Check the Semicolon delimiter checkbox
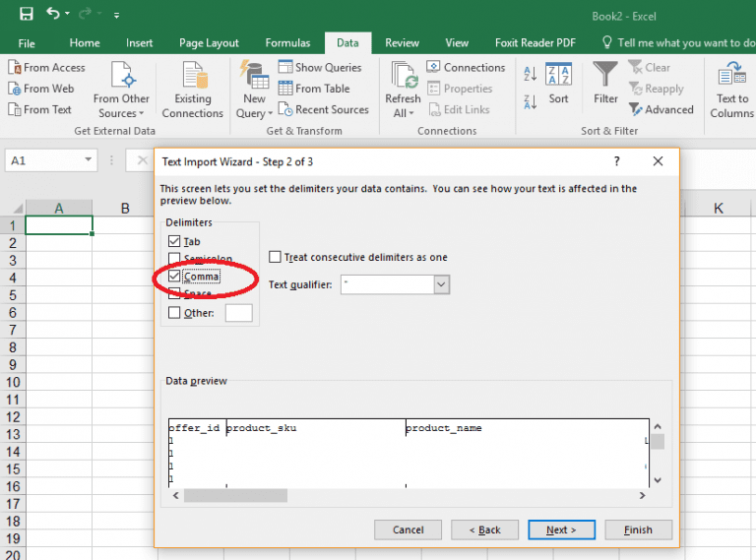Screen dimensions: 756x560 [174, 258]
